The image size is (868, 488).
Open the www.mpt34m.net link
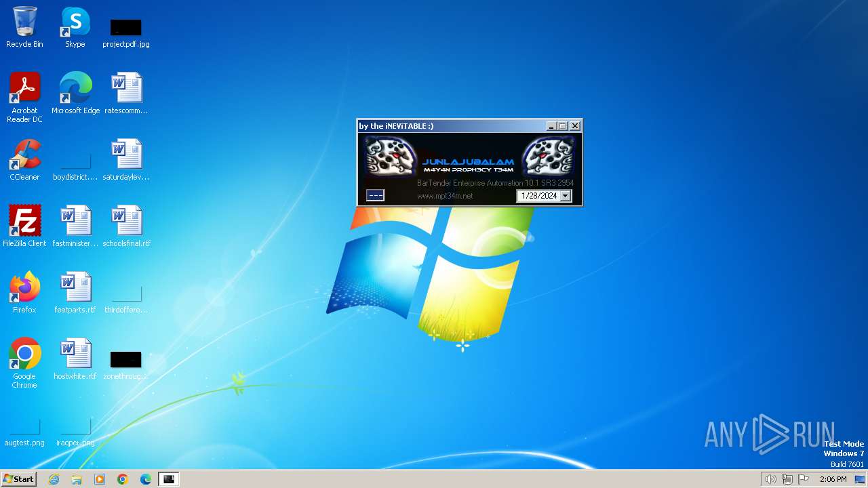[x=445, y=196]
